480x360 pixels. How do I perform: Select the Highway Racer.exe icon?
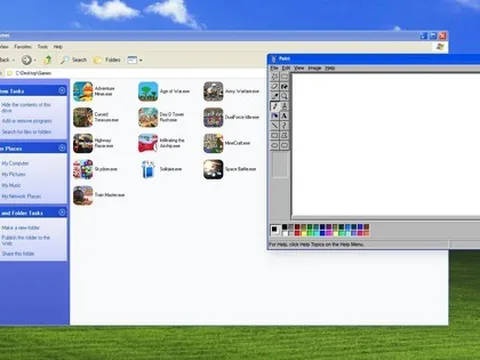click(83, 143)
